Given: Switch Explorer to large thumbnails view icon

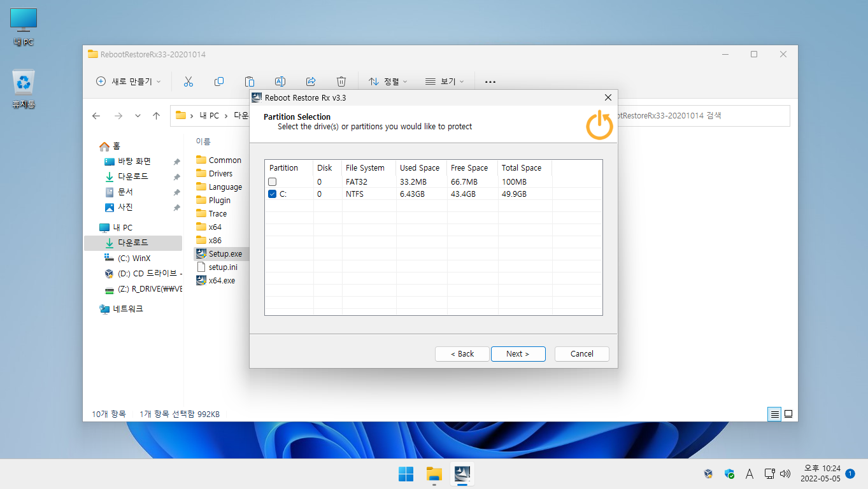Looking at the screenshot, I should [788, 414].
